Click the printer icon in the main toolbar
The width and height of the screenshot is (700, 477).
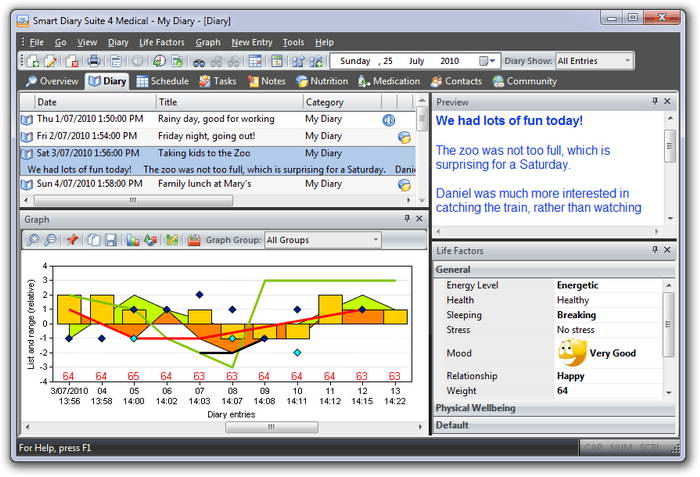pos(94,61)
